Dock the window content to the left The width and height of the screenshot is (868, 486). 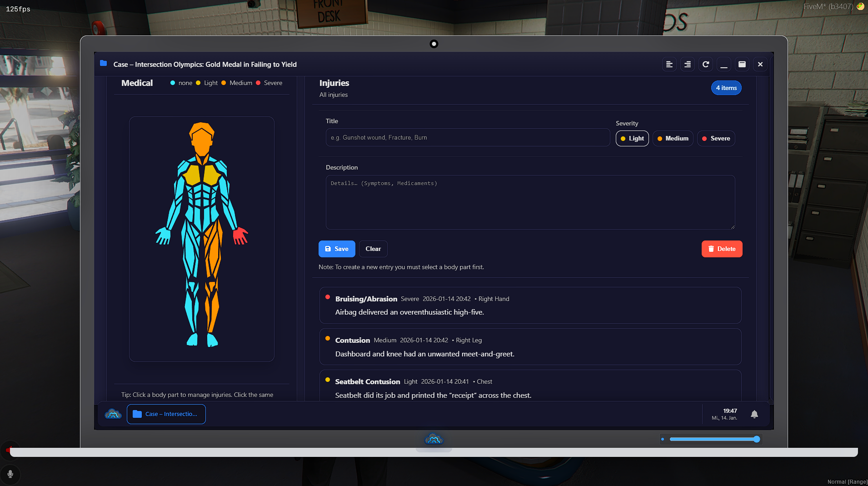click(x=669, y=64)
